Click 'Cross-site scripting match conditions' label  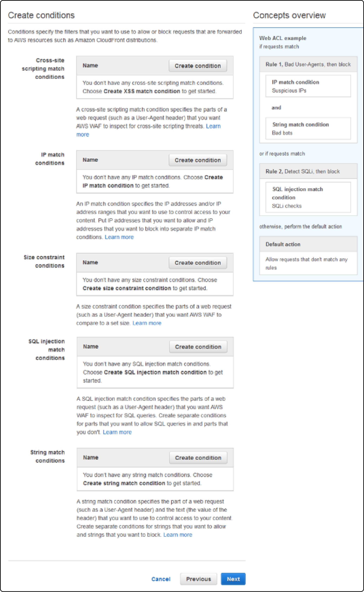(43, 69)
